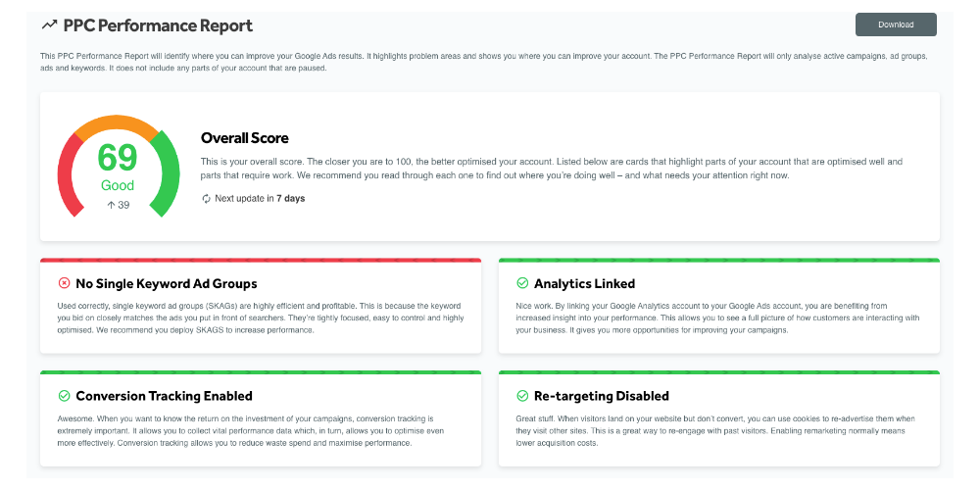980x490 pixels.
Task: Click the Good rating label under the score
Action: click(x=118, y=185)
